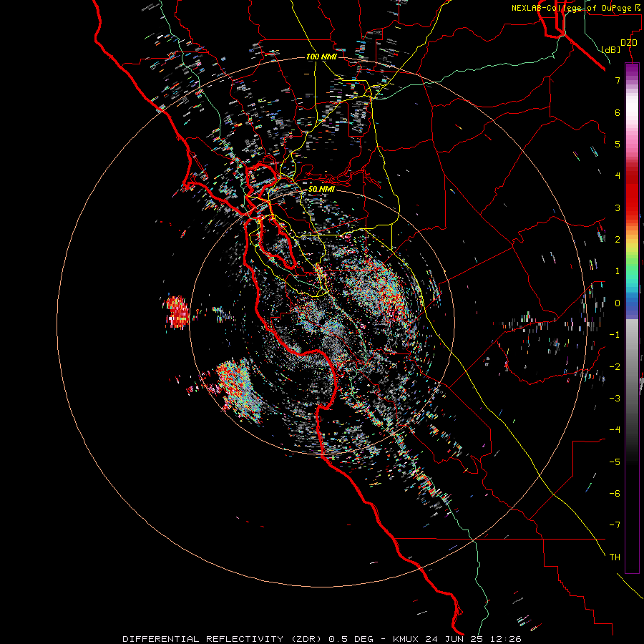The width and height of the screenshot is (644, 644).
Task: Select the -5 value on the scale
Action: (x=615, y=462)
